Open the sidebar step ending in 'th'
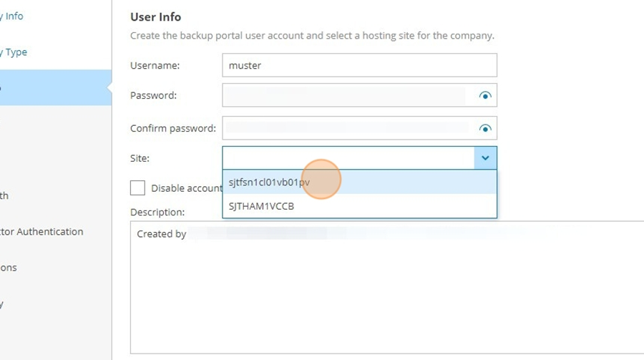The image size is (644, 360). tap(4, 195)
